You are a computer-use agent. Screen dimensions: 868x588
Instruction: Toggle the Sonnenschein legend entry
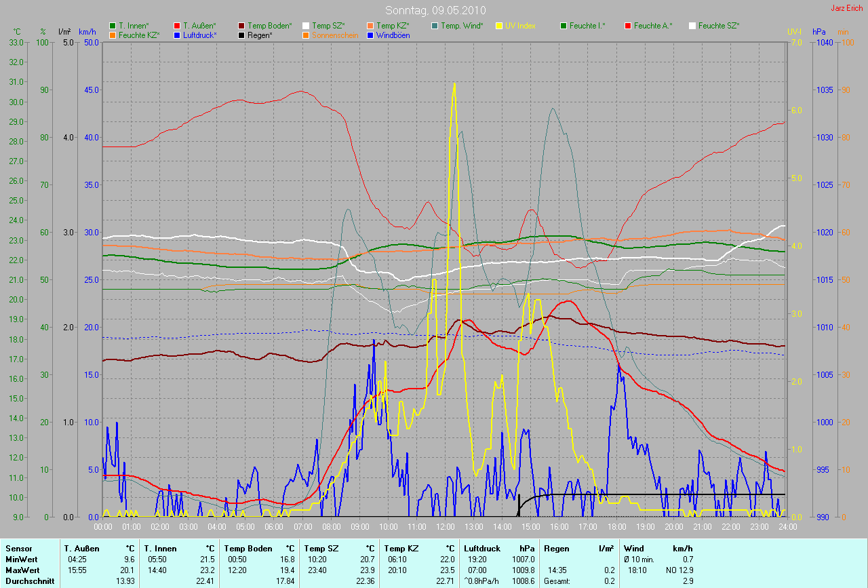(334, 35)
